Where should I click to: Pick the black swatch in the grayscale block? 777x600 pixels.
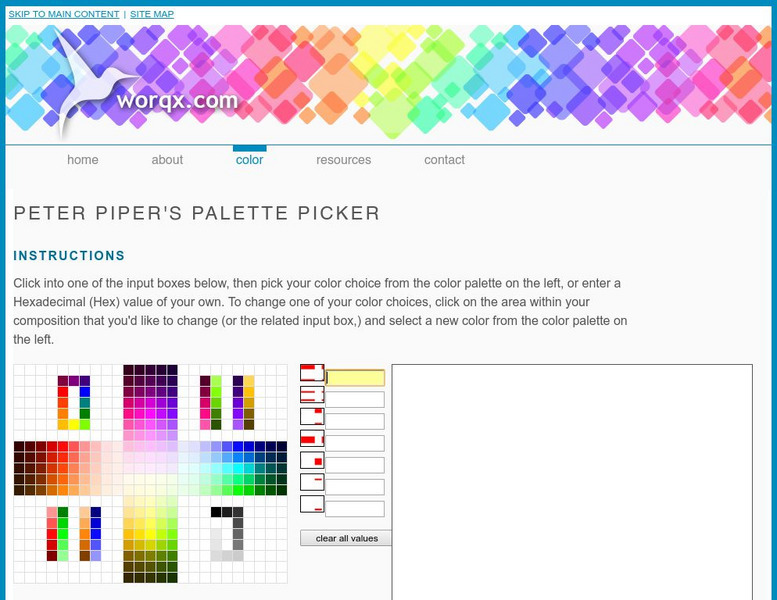click(216, 512)
